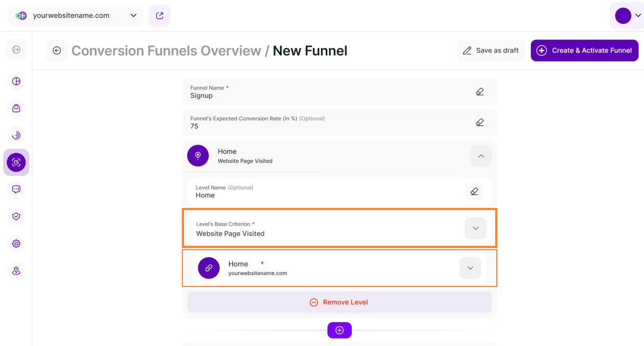Viewport: 644px width, 346px height.
Task: Go back using the left arrow button
Action: point(57,50)
